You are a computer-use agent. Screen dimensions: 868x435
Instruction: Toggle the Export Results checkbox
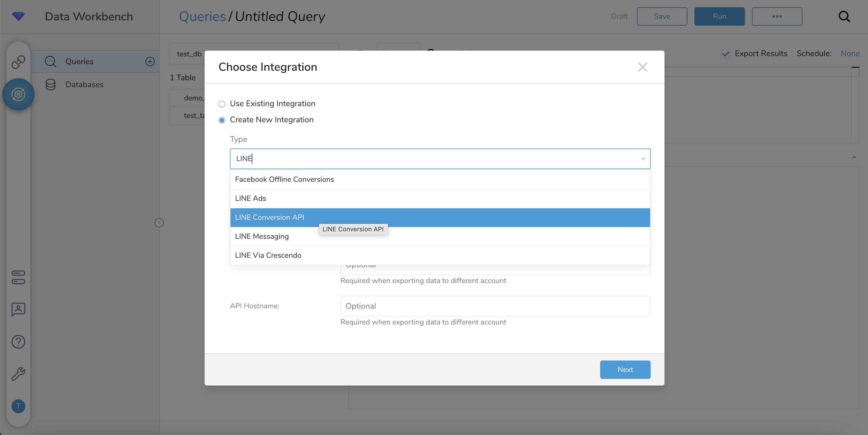[x=725, y=54]
